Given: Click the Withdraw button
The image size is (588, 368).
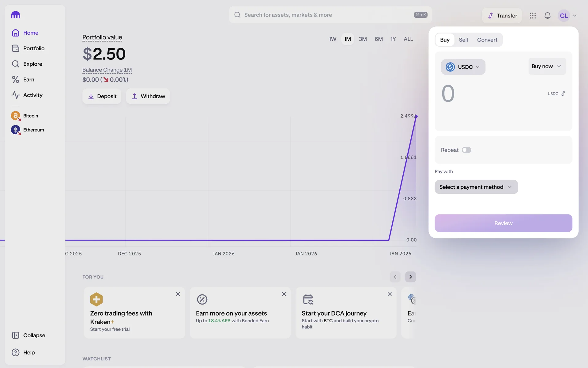Looking at the screenshot, I should pos(148,96).
